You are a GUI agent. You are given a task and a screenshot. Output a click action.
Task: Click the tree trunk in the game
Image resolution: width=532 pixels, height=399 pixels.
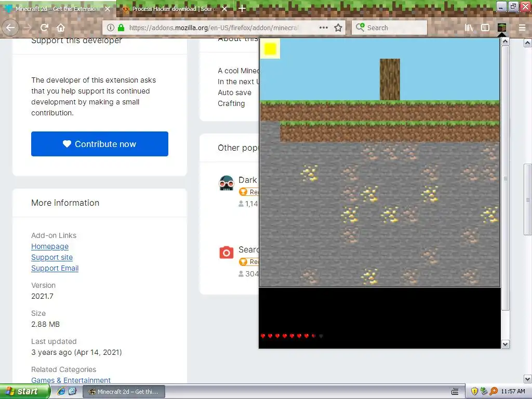pos(390,79)
